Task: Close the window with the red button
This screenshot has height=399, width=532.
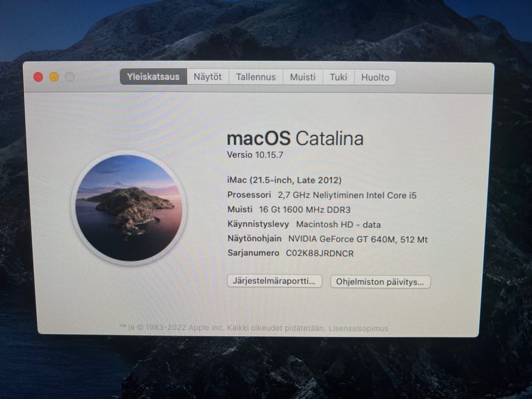Action: point(38,77)
